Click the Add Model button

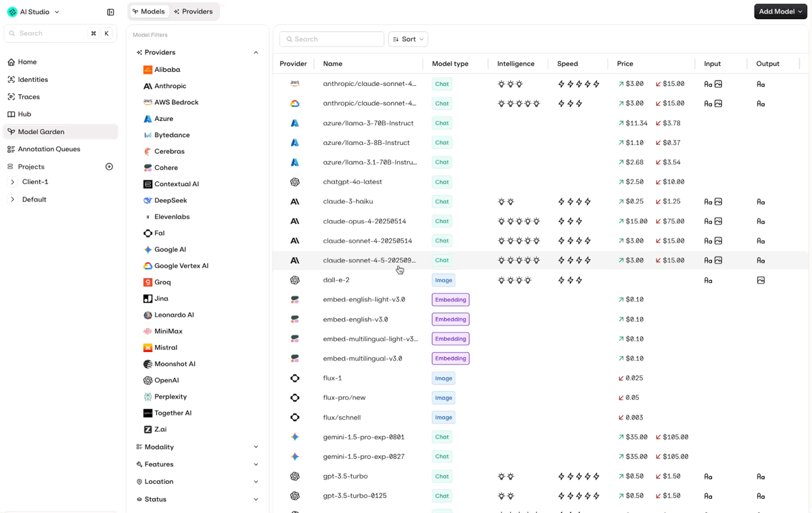[x=780, y=12]
